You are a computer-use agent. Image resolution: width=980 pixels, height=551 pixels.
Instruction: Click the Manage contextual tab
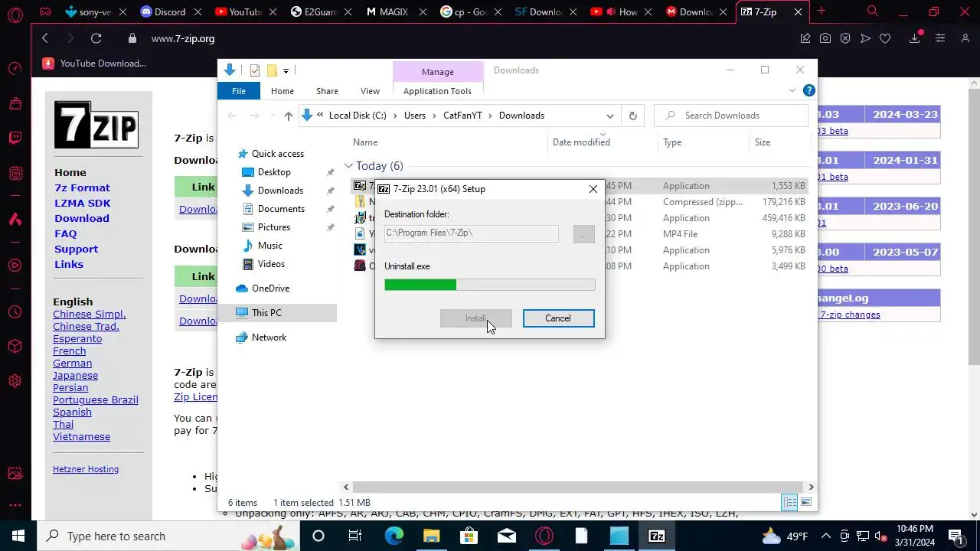coord(438,72)
